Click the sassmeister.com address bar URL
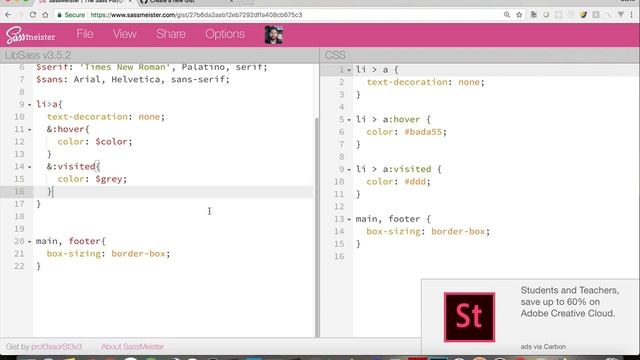640x360 pixels. click(196, 15)
